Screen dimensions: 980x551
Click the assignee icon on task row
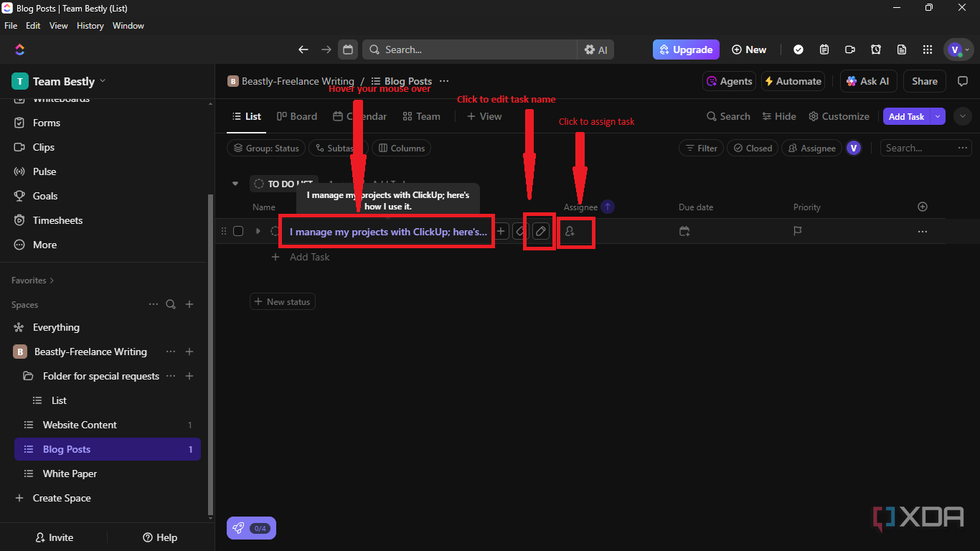coord(570,231)
